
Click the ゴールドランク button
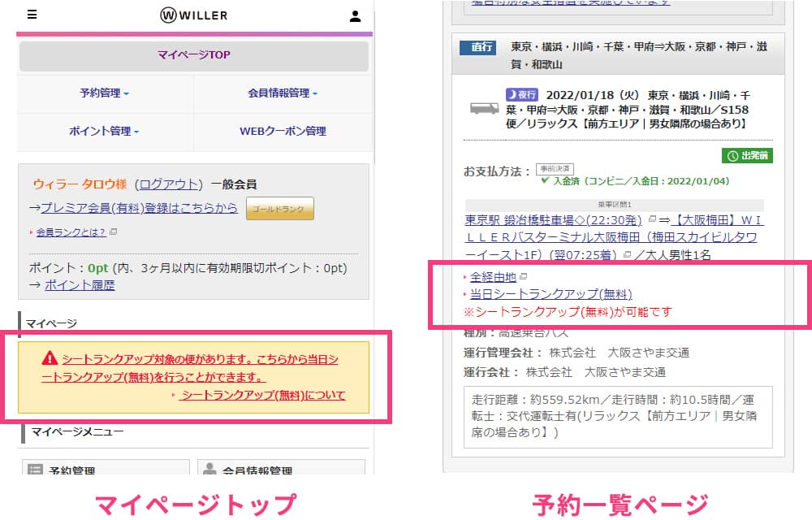[x=279, y=208]
